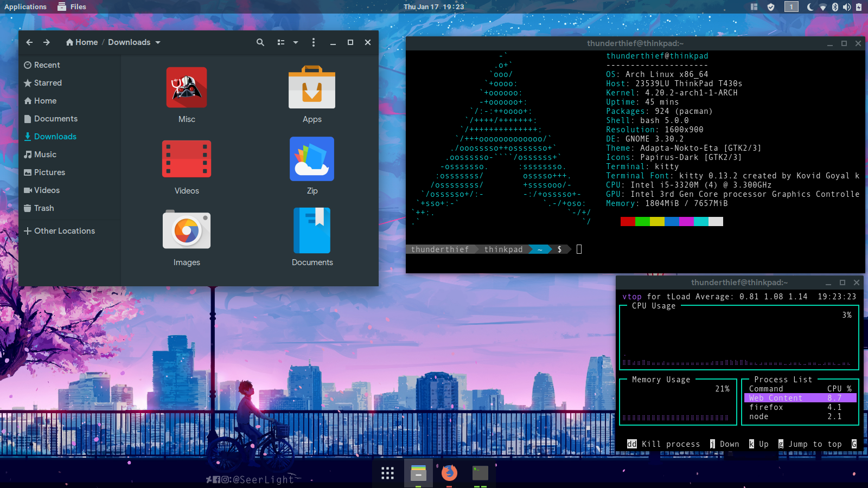Expand the Downloads path dropdown arrow
The height and width of the screenshot is (488, 868).
157,42
